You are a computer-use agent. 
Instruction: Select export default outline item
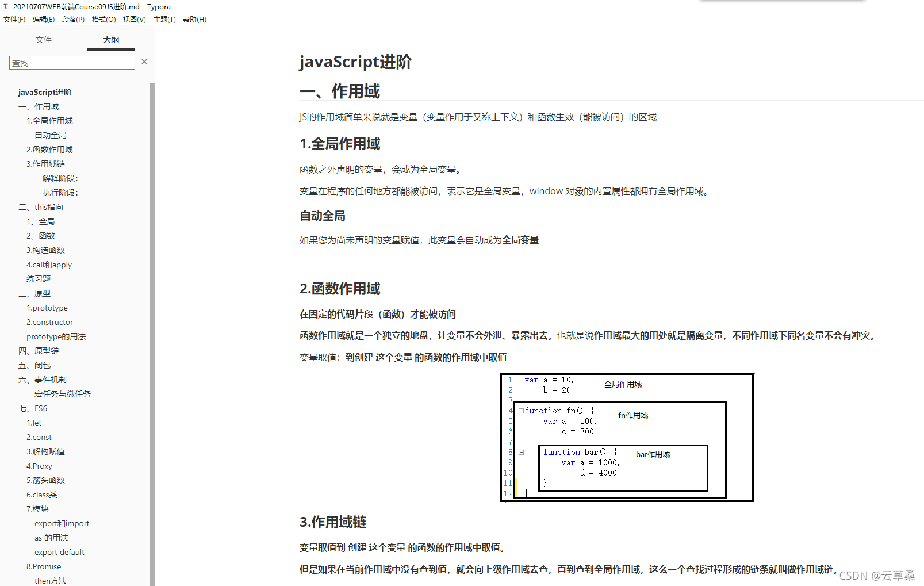[59, 552]
